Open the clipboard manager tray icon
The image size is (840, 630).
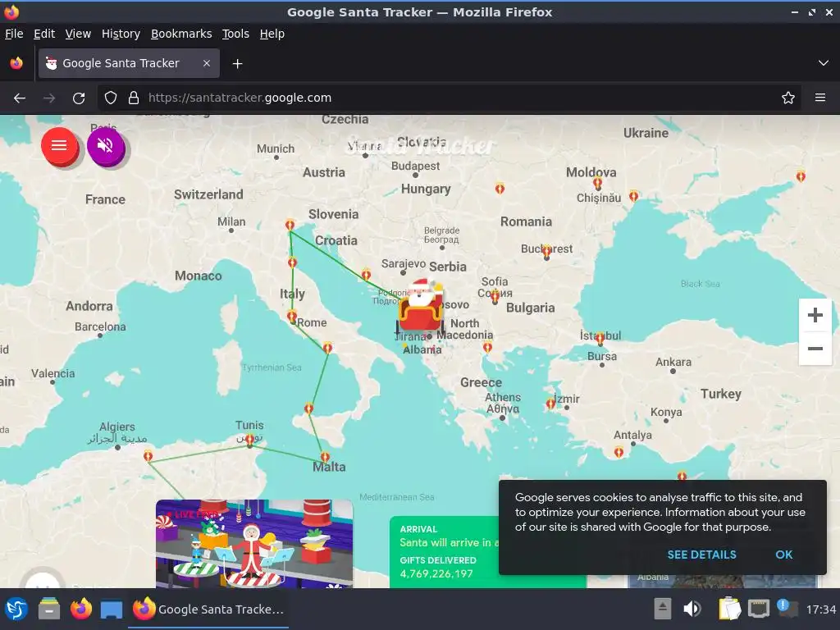click(x=729, y=609)
